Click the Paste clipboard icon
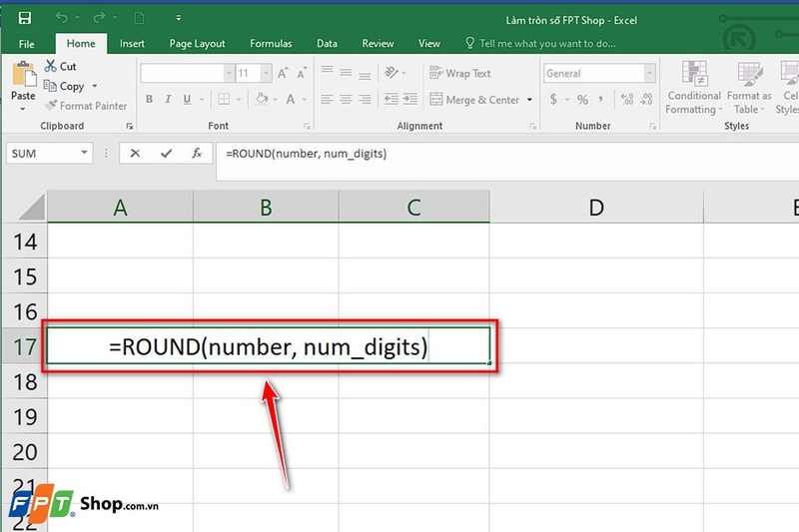Image resolution: width=799 pixels, height=532 pixels. (x=23, y=75)
